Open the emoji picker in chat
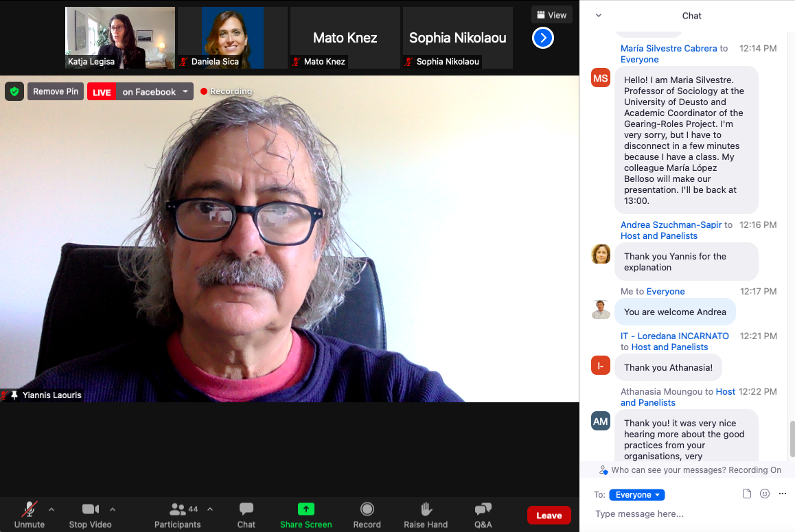The width and height of the screenshot is (795, 532). tap(765, 494)
